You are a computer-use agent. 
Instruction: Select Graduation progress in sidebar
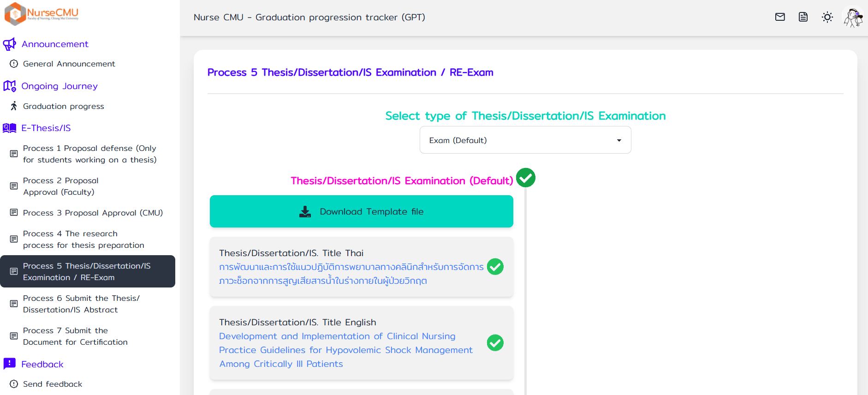[63, 106]
